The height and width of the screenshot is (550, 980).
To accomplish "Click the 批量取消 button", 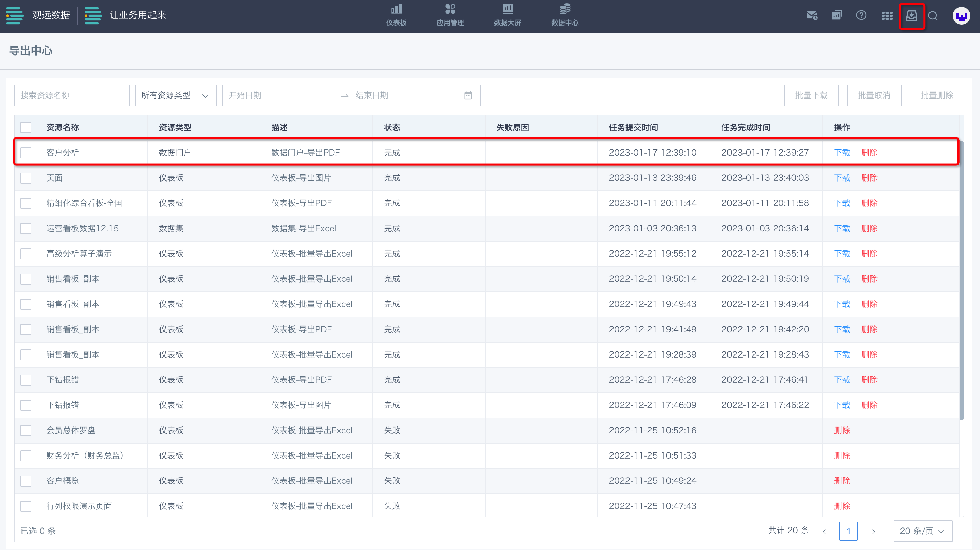I will tap(874, 96).
